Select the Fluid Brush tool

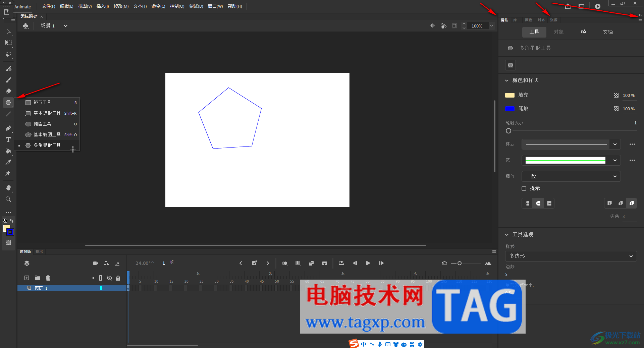click(x=8, y=69)
